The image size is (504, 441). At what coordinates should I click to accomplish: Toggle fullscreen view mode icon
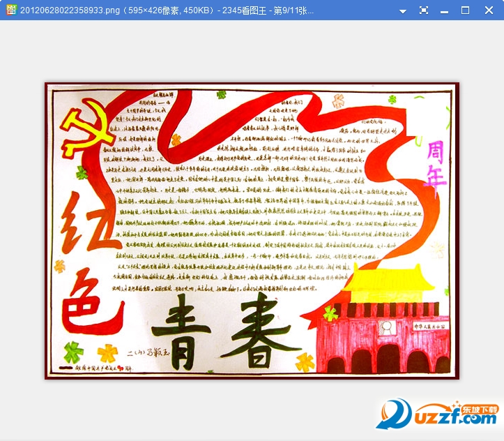pos(424,10)
